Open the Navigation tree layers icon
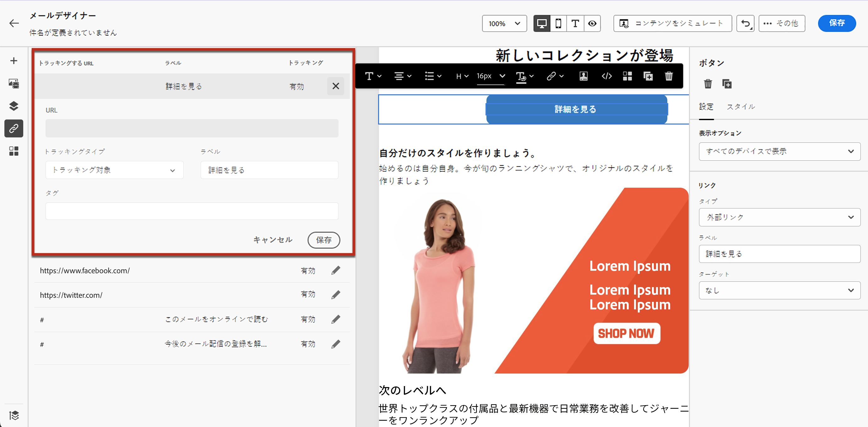 (14, 106)
